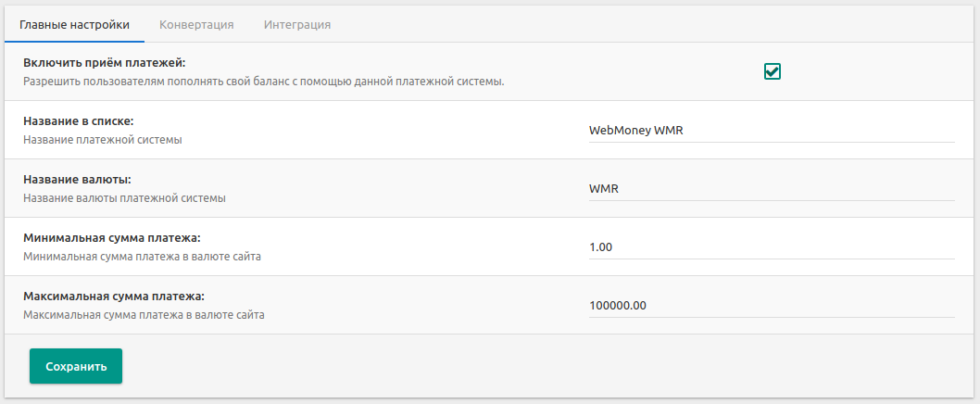This screenshot has width=980, height=404.
Task: Go to the Интеграция tab
Action: coord(297,24)
